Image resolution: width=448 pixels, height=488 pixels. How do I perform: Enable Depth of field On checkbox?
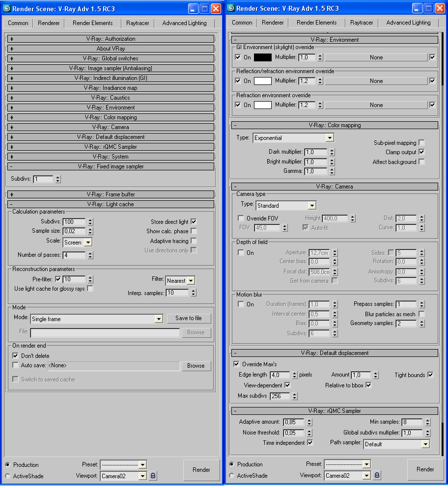click(x=241, y=252)
